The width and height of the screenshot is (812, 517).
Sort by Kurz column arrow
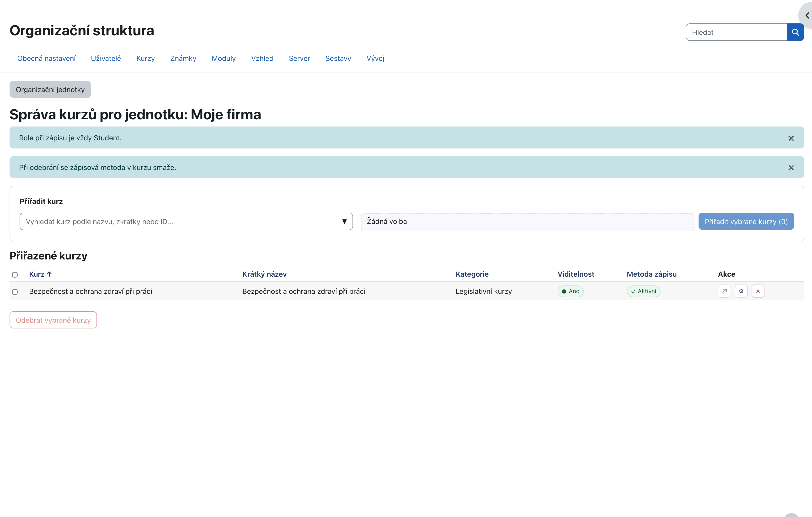pos(50,274)
